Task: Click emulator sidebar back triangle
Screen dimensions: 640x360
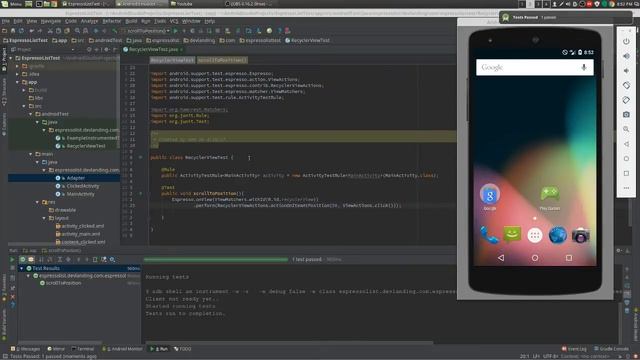Action: pyautogui.click(x=626, y=144)
